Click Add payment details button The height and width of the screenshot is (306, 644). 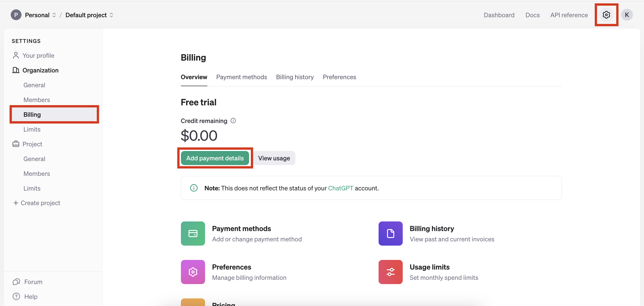(215, 158)
